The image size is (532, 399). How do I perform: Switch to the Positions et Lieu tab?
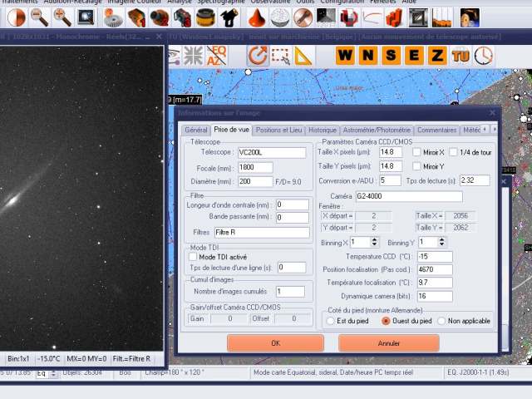(x=278, y=130)
